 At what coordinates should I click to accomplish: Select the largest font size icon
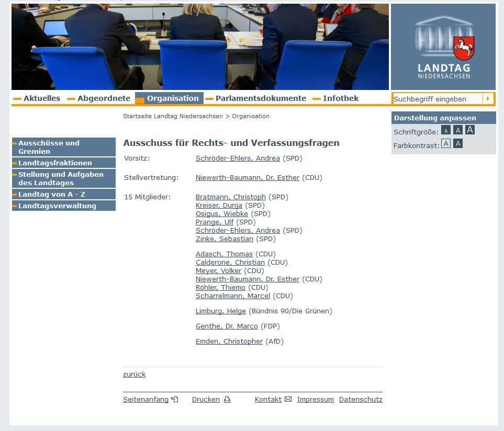point(469,130)
